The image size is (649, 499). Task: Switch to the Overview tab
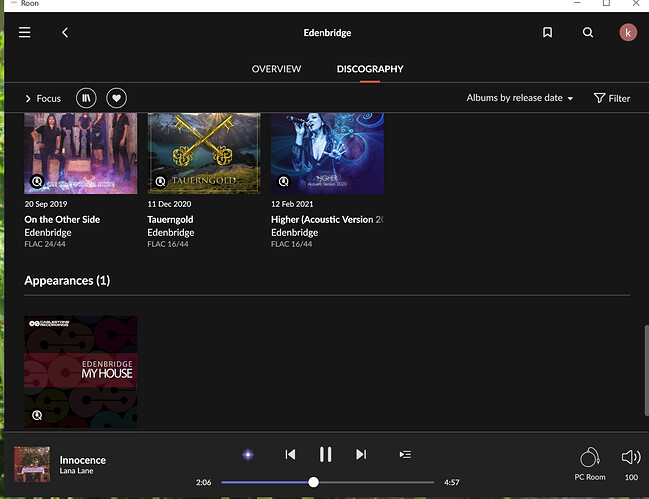coord(276,69)
